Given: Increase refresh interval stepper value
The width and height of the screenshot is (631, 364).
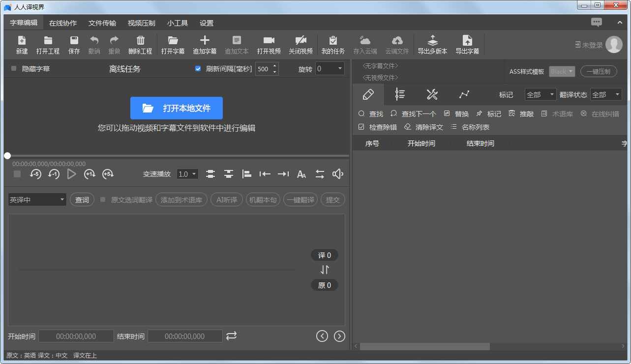Looking at the screenshot, I should click(x=275, y=66).
